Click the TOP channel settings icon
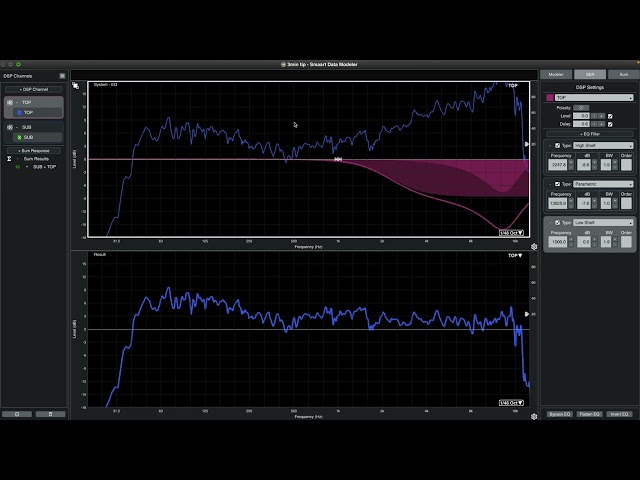 [11, 103]
